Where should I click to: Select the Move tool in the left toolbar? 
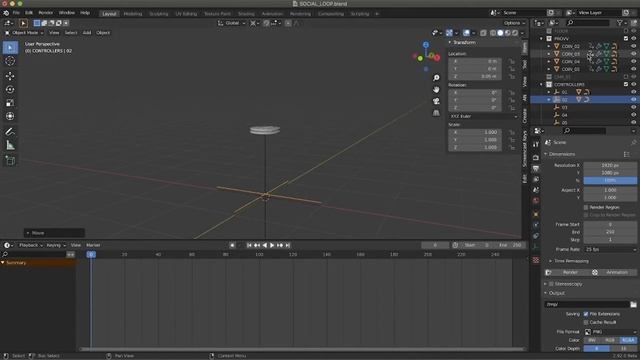tap(10, 76)
